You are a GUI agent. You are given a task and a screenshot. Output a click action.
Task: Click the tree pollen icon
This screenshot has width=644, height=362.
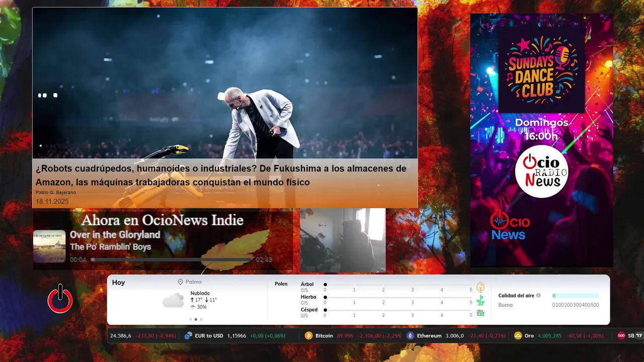click(x=480, y=287)
